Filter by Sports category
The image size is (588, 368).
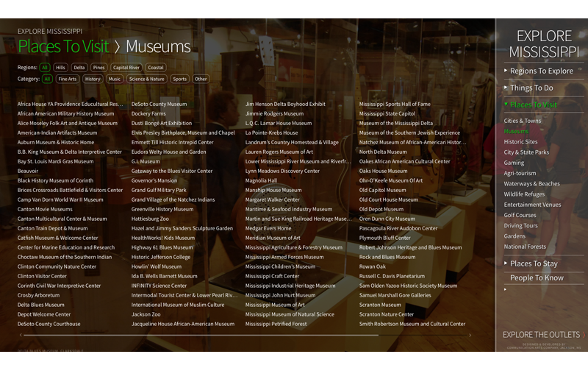179,79
